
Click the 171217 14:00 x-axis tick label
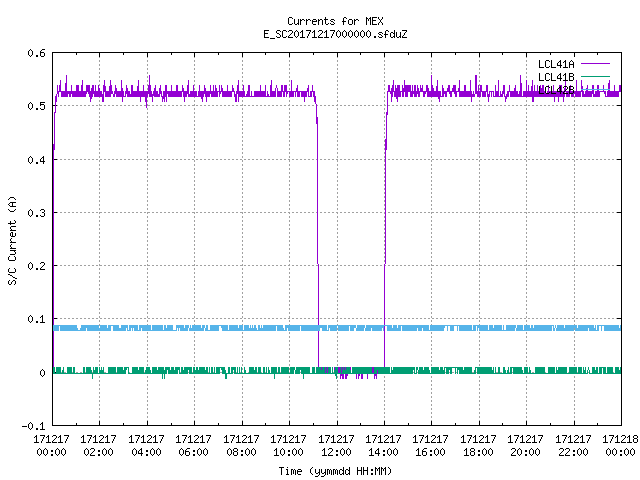coord(383,446)
